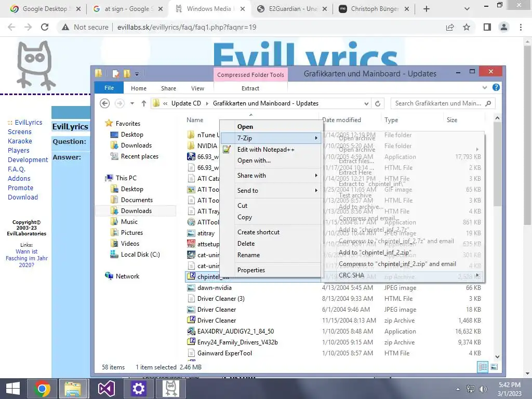The height and width of the screenshot is (399, 532).
Task: Reload the Chrome browser page
Action: tap(45, 27)
